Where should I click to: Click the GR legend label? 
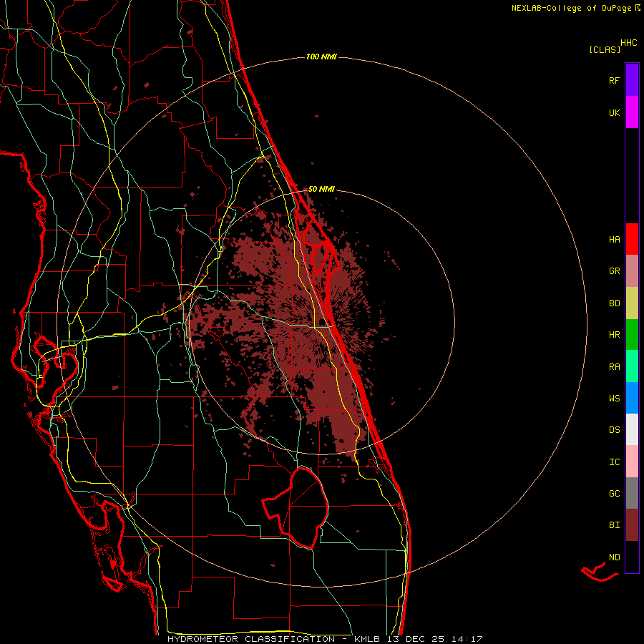[614, 271]
